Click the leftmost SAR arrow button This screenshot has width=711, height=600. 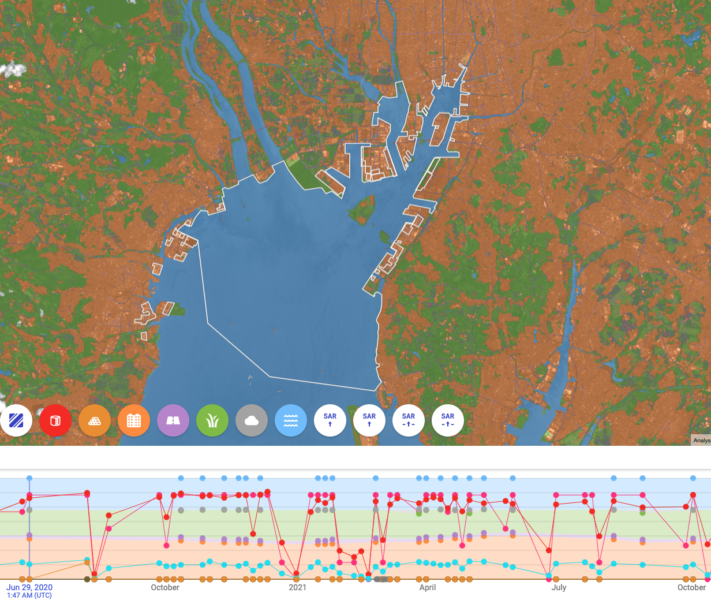[x=330, y=421]
